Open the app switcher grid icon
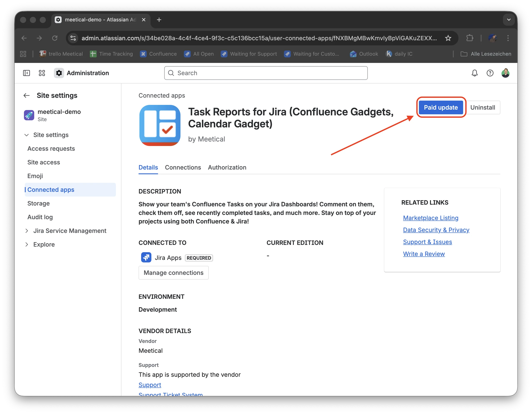Viewport: 532px width, 414px height. point(42,73)
